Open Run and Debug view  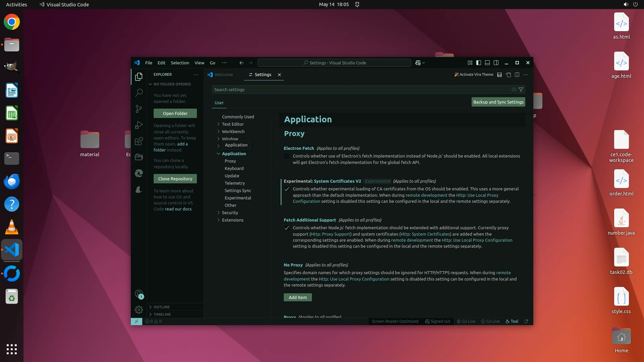[x=139, y=125]
